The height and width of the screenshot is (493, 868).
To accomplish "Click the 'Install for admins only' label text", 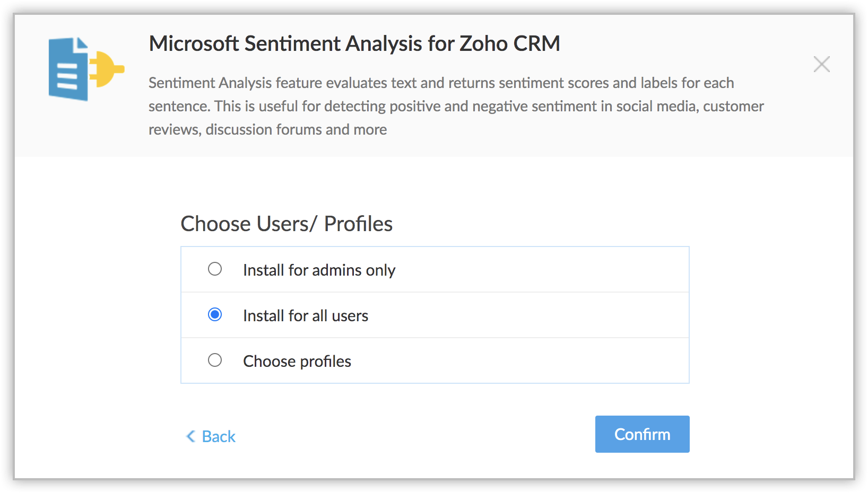I will point(319,270).
